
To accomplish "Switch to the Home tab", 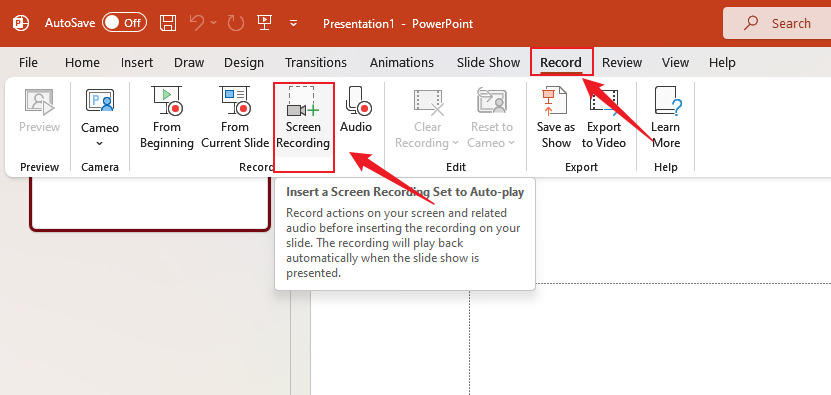I will click(82, 63).
